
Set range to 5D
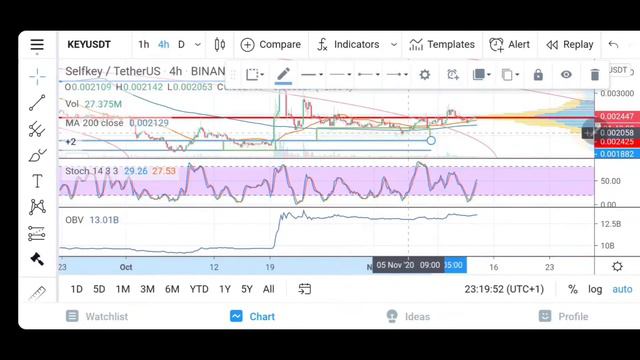coord(99,289)
